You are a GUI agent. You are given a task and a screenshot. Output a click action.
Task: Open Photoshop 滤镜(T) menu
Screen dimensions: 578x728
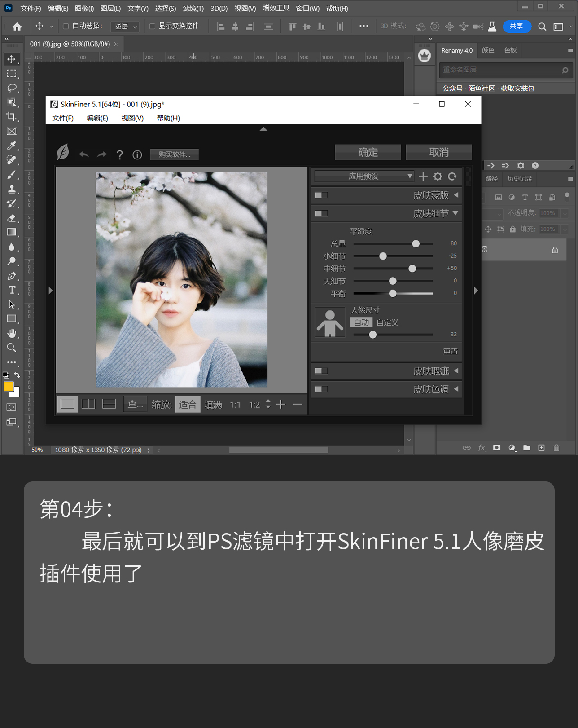pyautogui.click(x=193, y=9)
